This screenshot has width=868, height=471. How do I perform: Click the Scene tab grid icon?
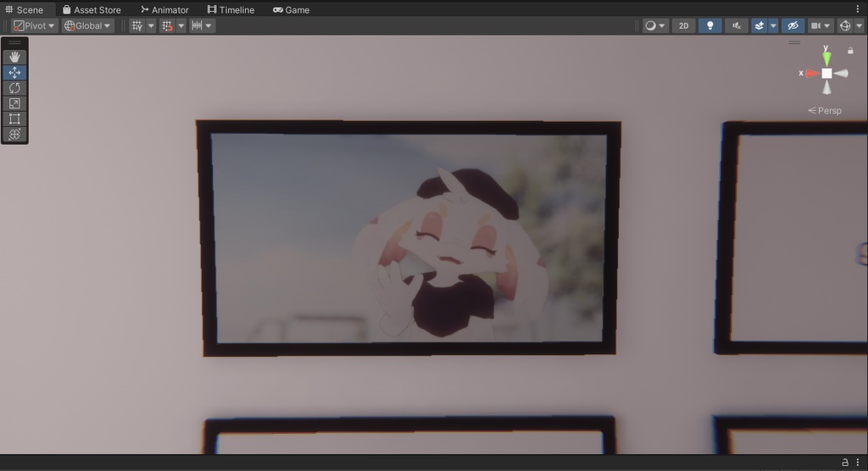(8, 9)
